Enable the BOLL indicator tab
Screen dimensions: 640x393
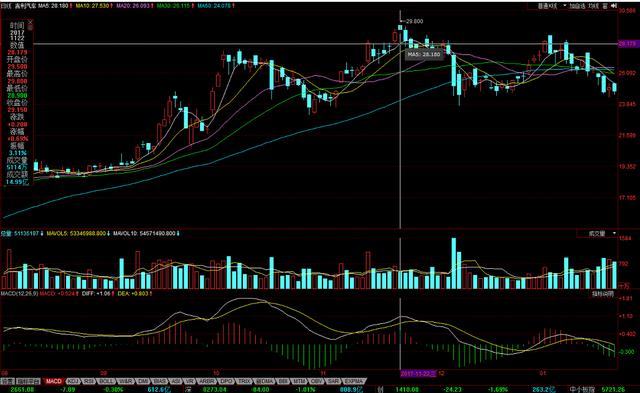tap(107, 381)
